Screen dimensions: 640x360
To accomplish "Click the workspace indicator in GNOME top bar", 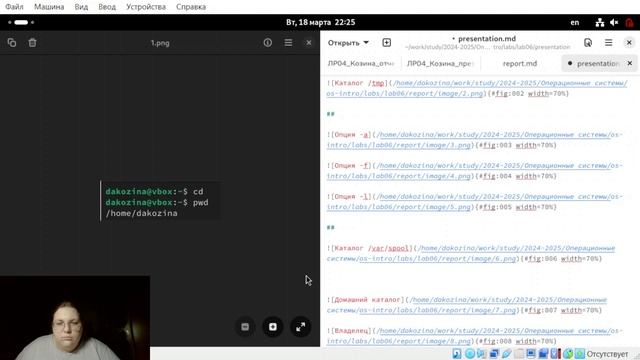I will [21, 22].
